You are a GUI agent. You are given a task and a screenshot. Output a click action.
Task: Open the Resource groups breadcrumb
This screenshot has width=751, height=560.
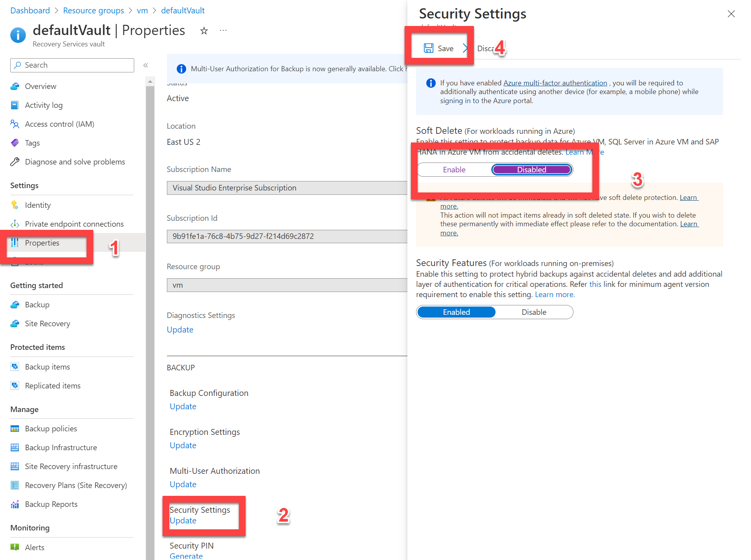pos(93,10)
